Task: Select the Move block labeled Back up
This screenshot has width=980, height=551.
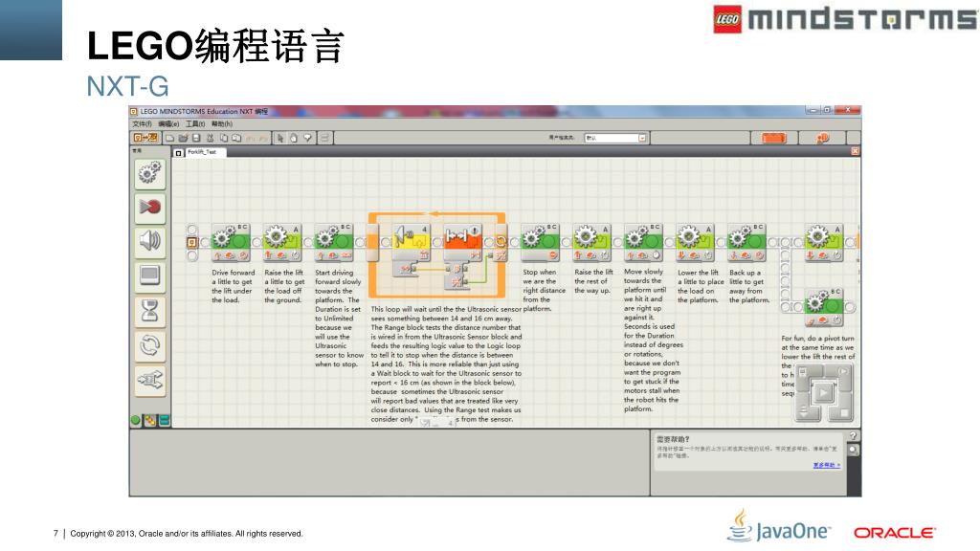Action: [746, 242]
